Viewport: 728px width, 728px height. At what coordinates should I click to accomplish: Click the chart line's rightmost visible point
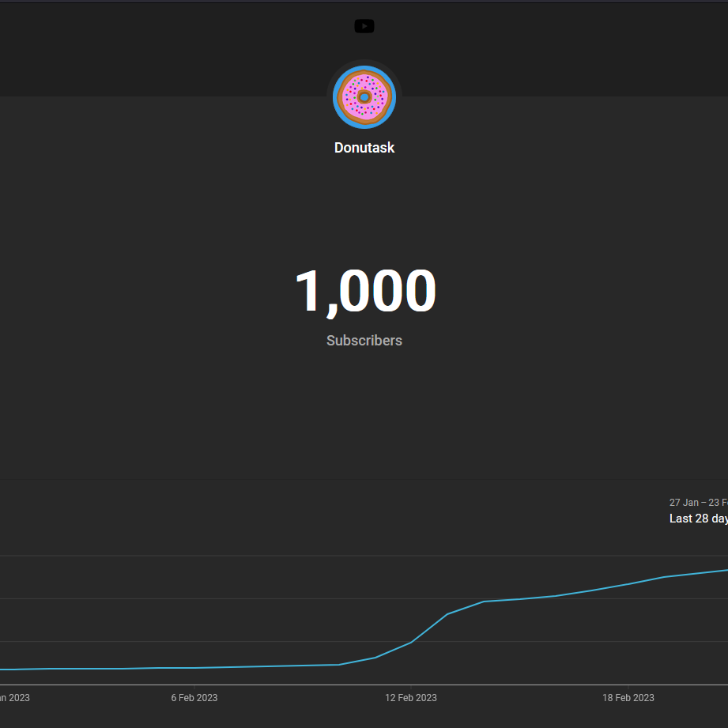(x=725, y=570)
